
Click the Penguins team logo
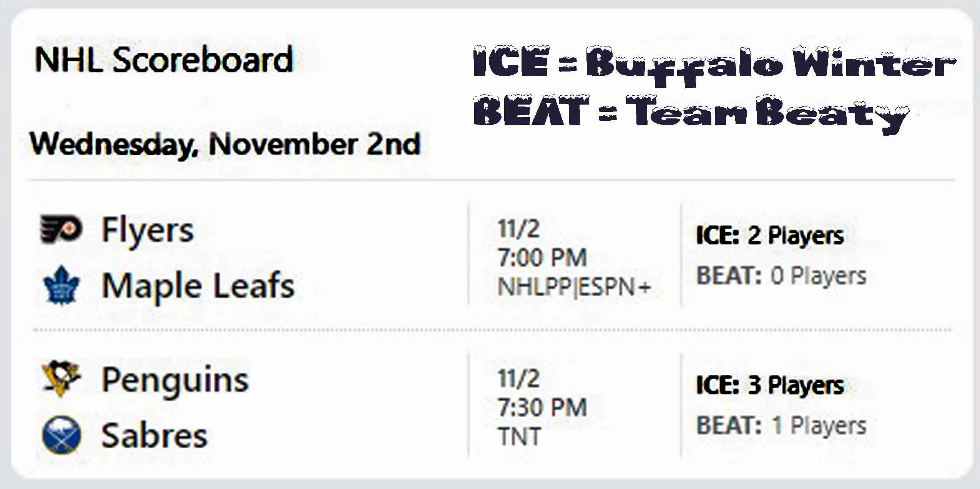click(x=61, y=379)
